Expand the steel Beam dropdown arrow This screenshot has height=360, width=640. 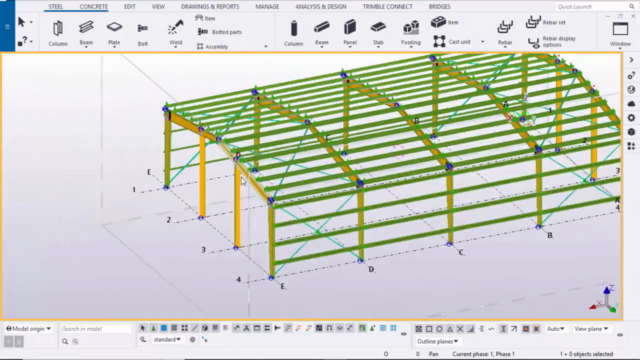pyautogui.click(x=86, y=47)
